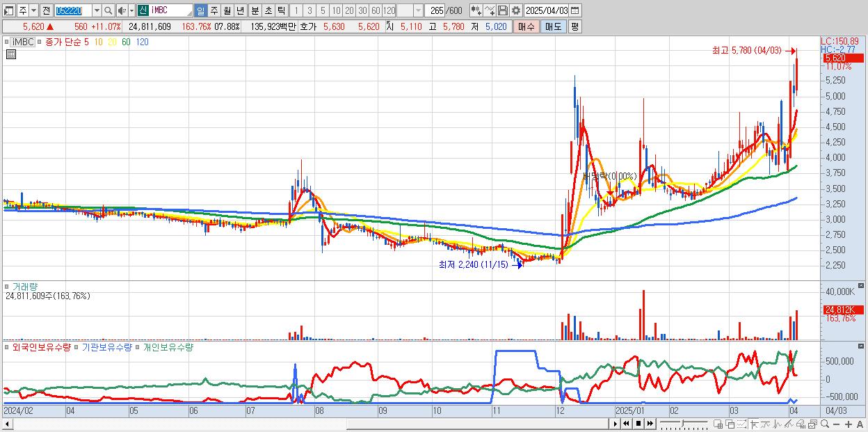This screenshot has height=432, width=868.
Task: Select the yearly '년' period toggle
Action: 240,10
